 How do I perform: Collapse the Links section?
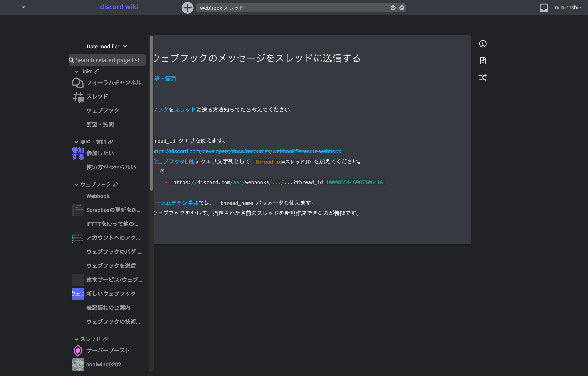tap(76, 71)
